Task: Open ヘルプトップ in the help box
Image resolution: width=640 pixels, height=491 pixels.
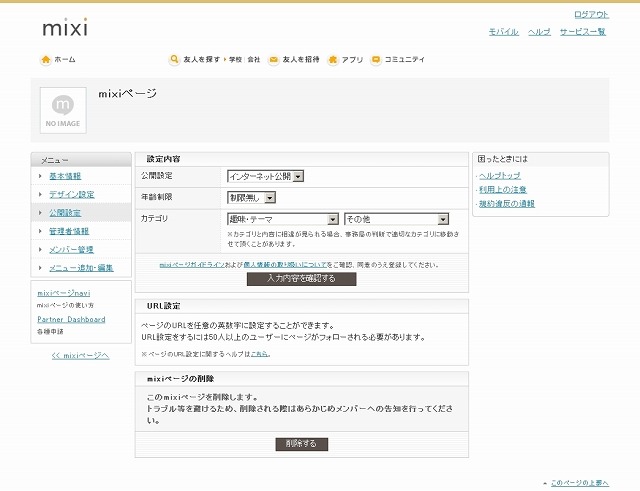Action: pyautogui.click(x=500, y=176)
